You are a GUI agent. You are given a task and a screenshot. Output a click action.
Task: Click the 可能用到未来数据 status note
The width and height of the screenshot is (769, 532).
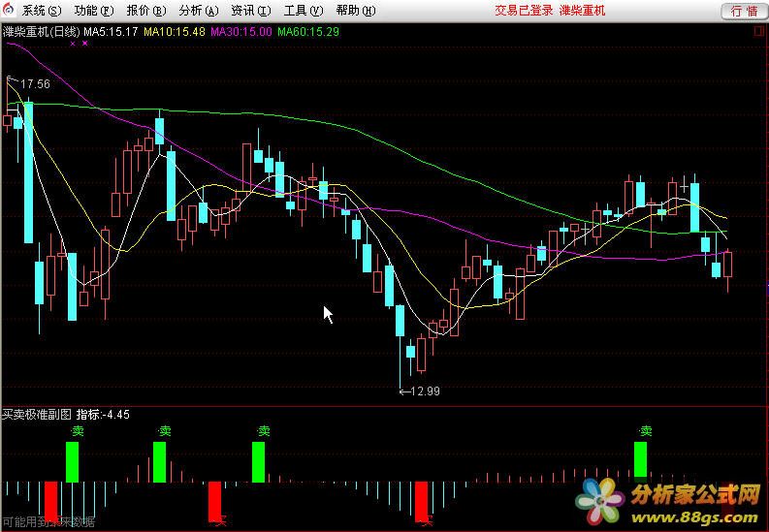pyautogui.click(x=48, y=522)
